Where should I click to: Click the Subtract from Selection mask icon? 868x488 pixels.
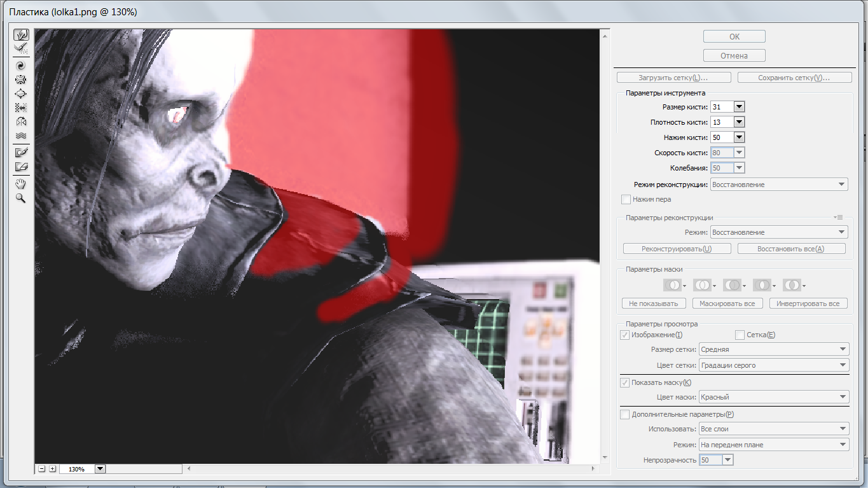[731, 285]
